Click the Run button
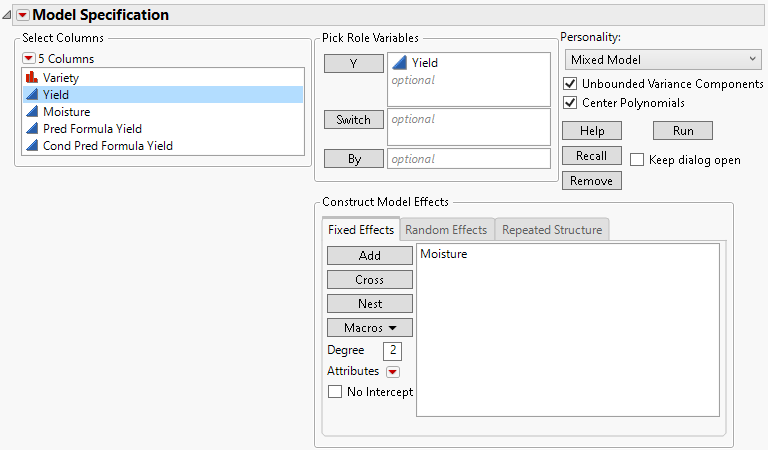 (683, 131)
